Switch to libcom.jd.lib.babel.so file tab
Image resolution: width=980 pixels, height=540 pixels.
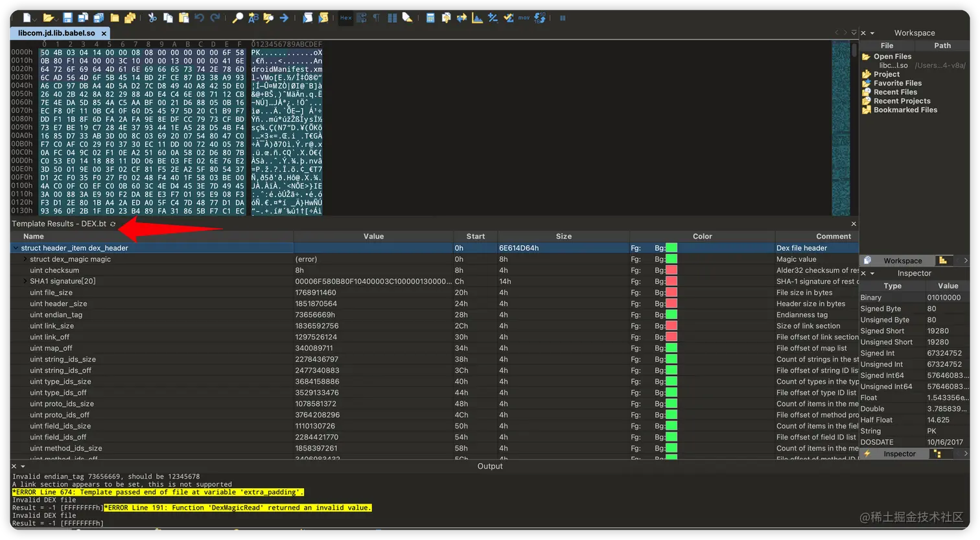click(56, 33)
